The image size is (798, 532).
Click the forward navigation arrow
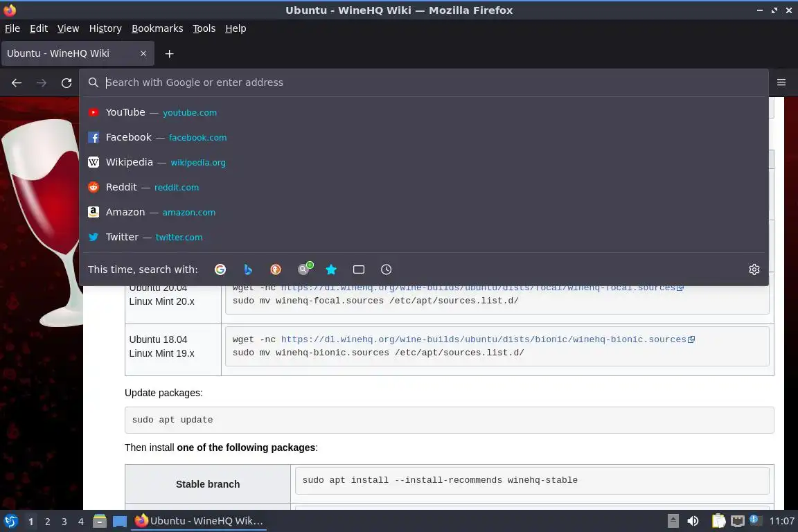click(x=42, y=82)
